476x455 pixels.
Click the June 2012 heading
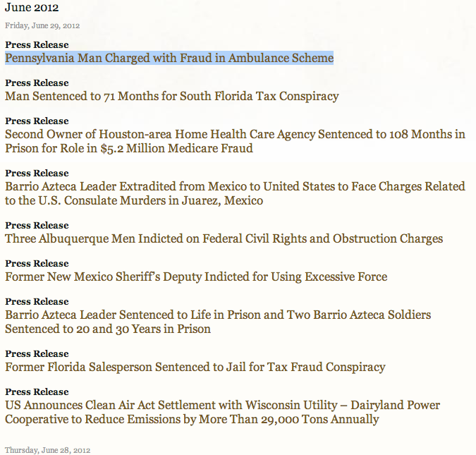point(32,7)
